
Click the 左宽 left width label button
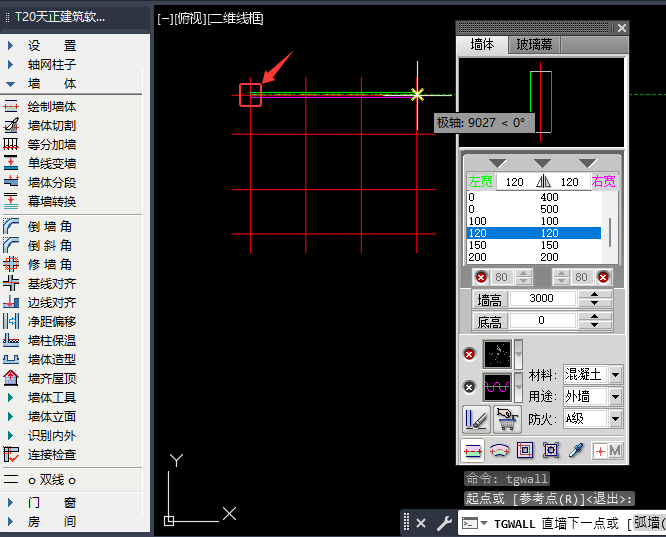pos(480,182)
